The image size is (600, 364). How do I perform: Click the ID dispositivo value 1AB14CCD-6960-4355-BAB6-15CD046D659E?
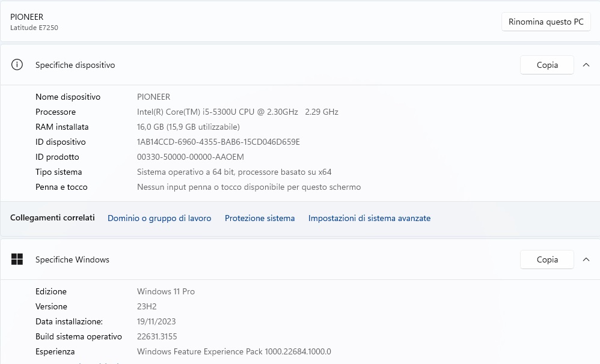point(218,142)
